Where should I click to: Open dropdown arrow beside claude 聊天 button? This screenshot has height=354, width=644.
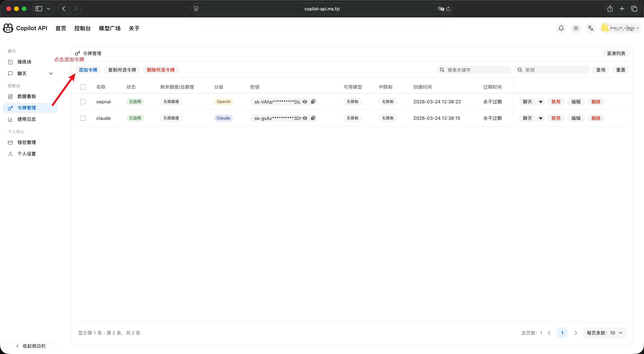pyautogui.click(x=541, y=118)
